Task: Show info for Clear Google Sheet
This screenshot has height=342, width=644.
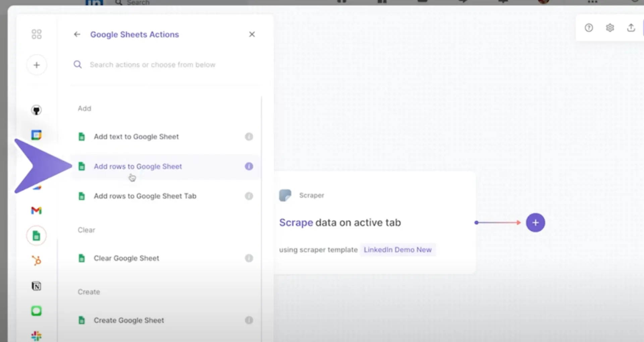Action: tap(249, 258)
